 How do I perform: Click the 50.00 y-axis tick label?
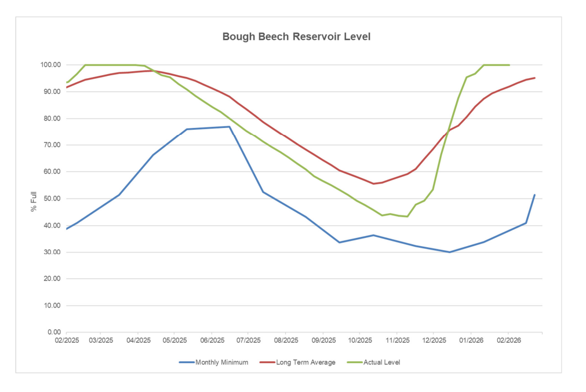click(52, 199)
